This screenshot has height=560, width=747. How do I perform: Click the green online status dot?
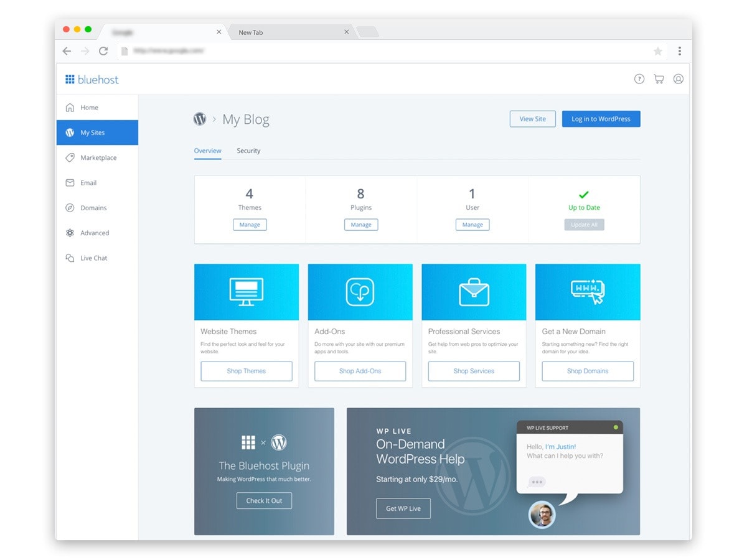point(616,427)
